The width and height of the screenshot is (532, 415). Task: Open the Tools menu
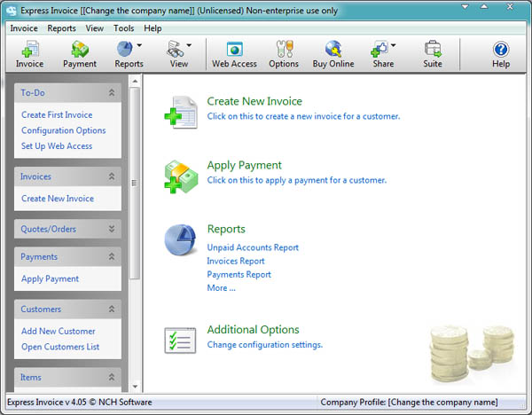[x=123, y=28]
